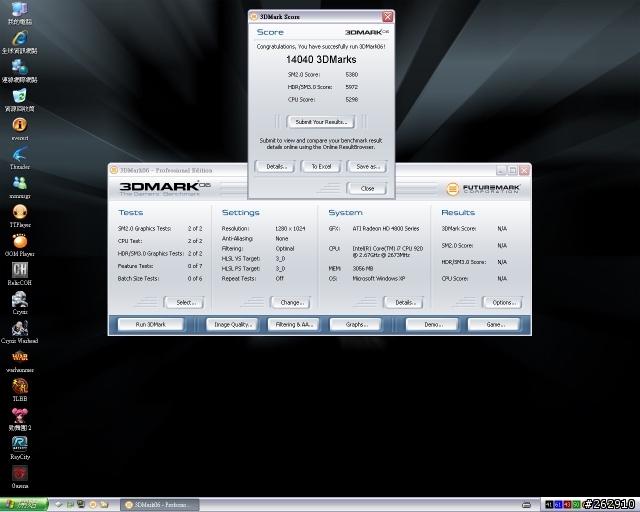Click the SM2.0 Score value 5380

351,75
